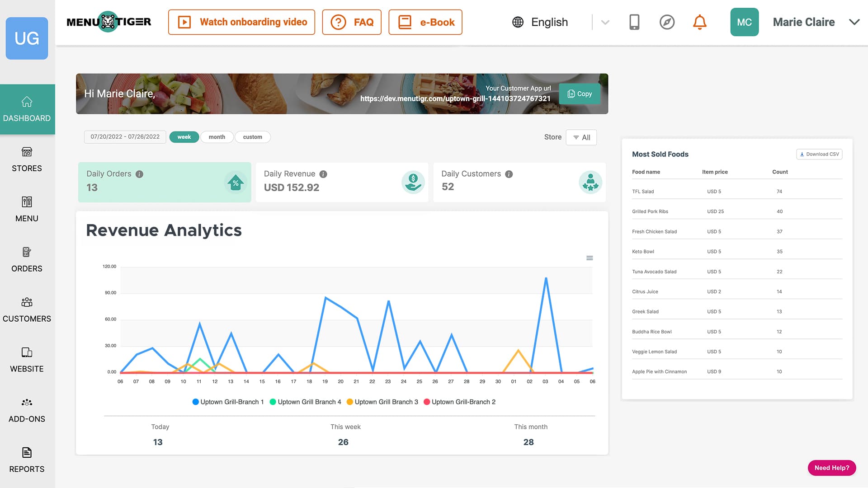Click the notification bell icon
Image resolution: width=868 pixels, height=488 pixels.
pos(699,22)
